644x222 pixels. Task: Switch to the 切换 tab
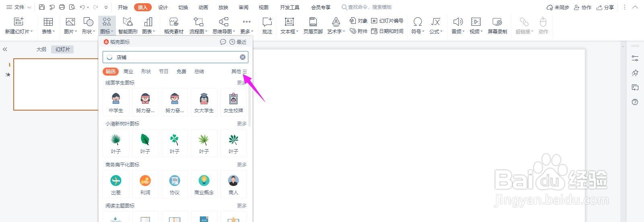coord(183,7)
